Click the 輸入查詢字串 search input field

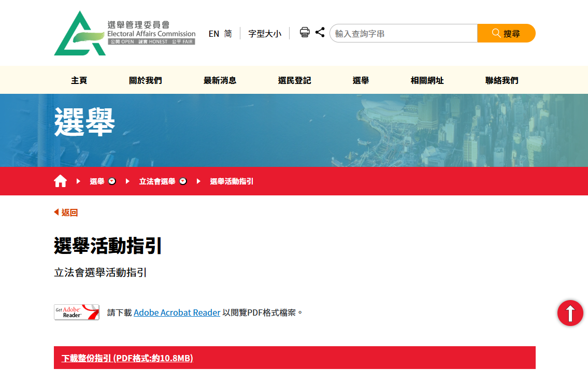point(403,34)
